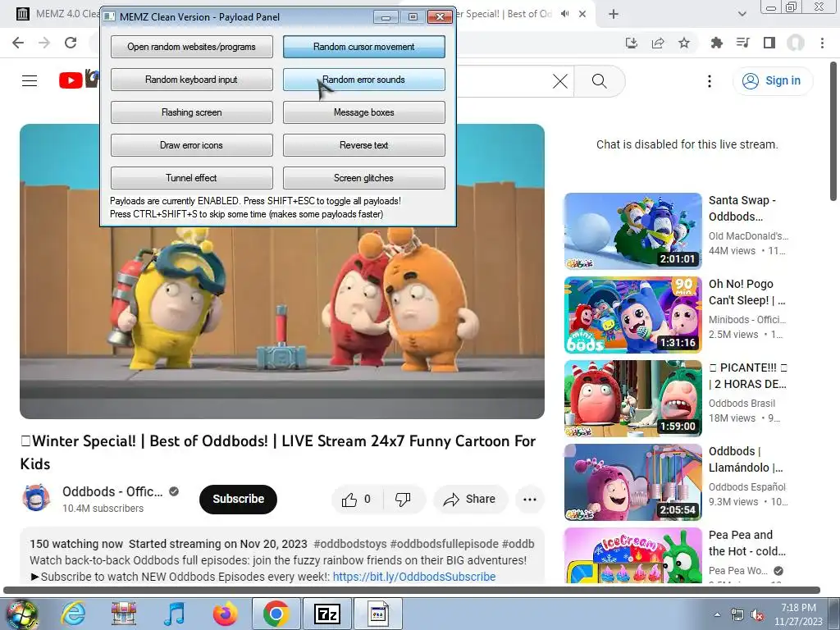This screenshot has height=630, width=840.
Task: Go back in Chrome browser
Action: 18,43
